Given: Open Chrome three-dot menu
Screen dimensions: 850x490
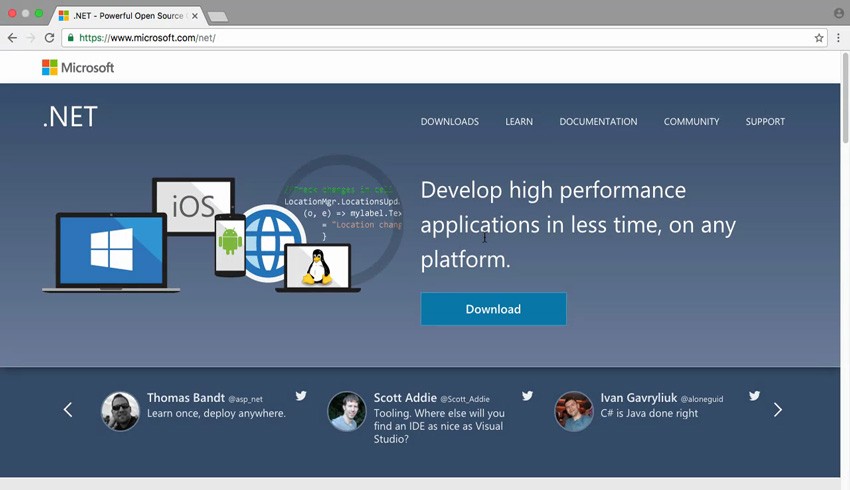Looking at the screenshot, I should [838, 38].
